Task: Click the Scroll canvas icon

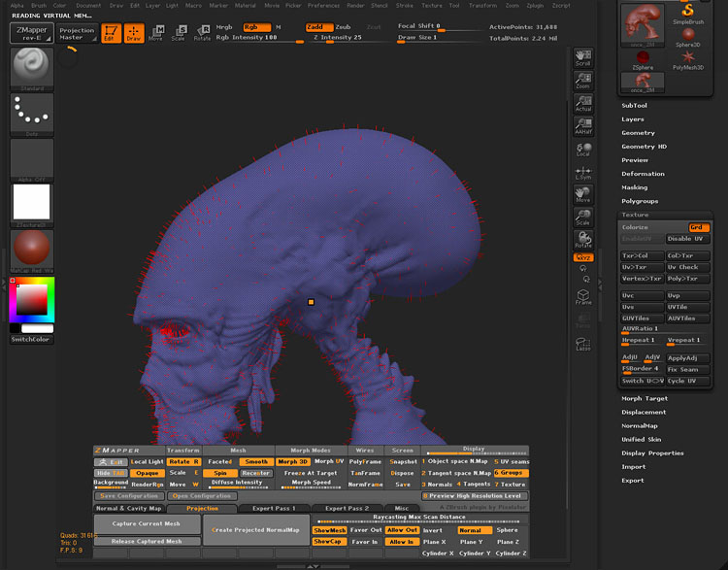Action: pyautogui.click(x=583, y=57)
